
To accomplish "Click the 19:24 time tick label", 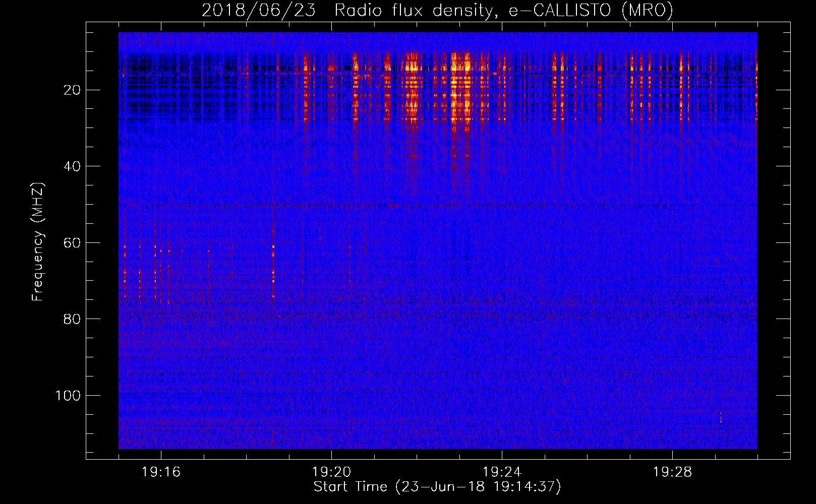I will [x=502, y=472].
